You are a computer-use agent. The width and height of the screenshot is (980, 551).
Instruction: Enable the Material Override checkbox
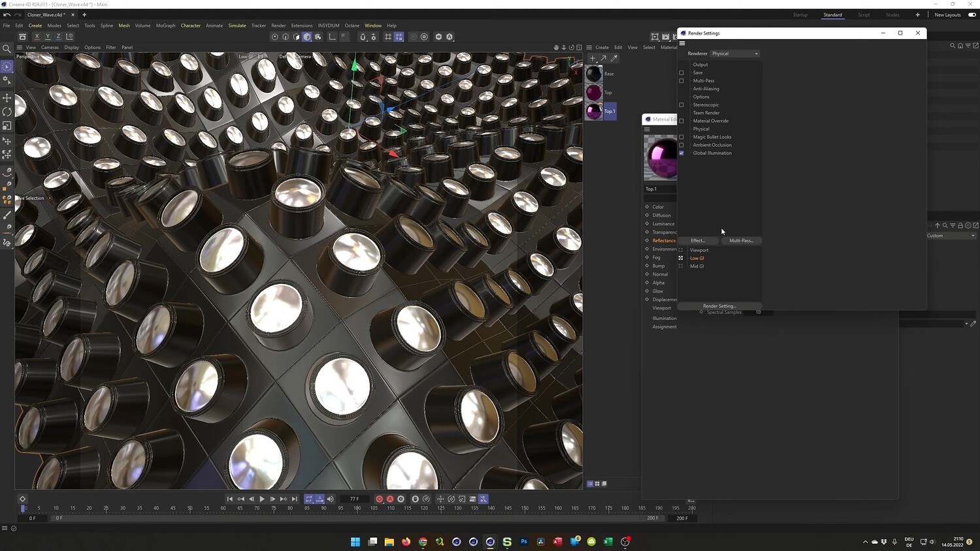[x=681, y=121]
